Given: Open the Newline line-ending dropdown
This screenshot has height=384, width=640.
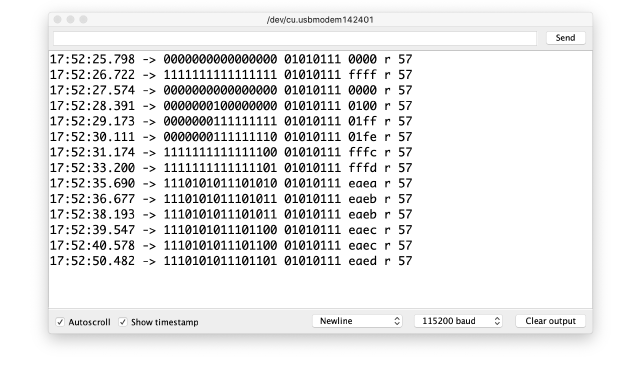Looking at the screenshot, I should point(358,321).
